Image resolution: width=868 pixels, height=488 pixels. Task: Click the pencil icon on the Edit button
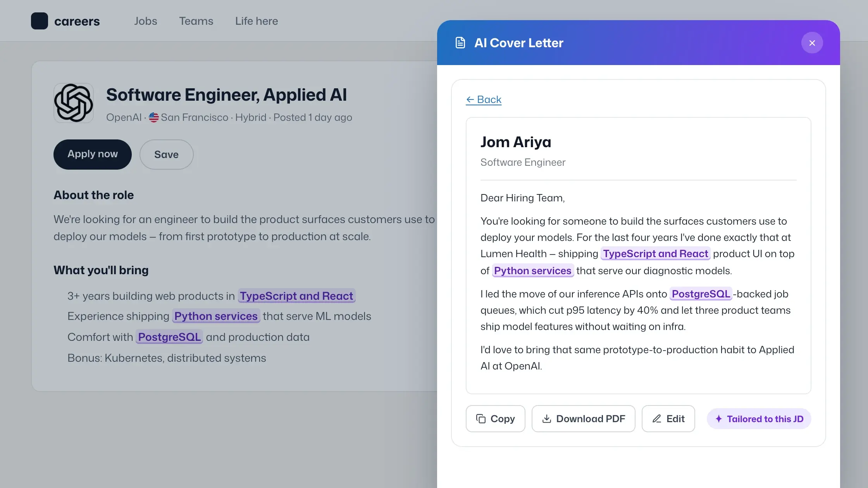coord(657,419)
